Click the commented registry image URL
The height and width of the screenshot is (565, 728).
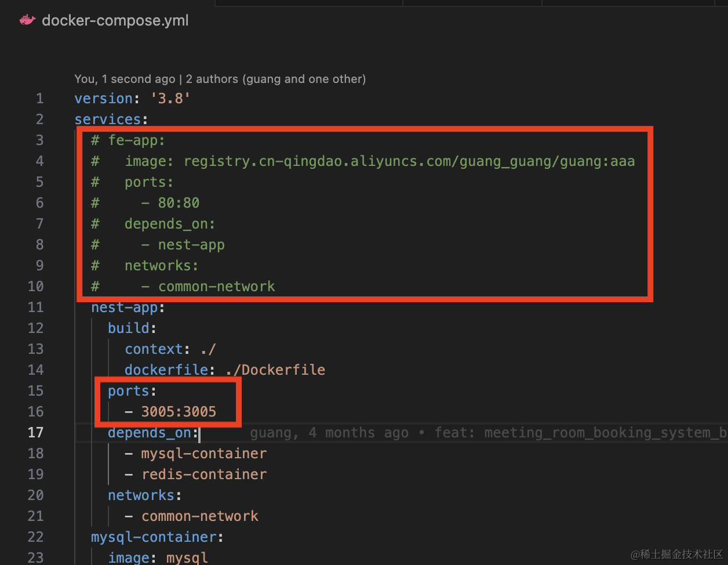pyautogui.click(x=409, y=161)
